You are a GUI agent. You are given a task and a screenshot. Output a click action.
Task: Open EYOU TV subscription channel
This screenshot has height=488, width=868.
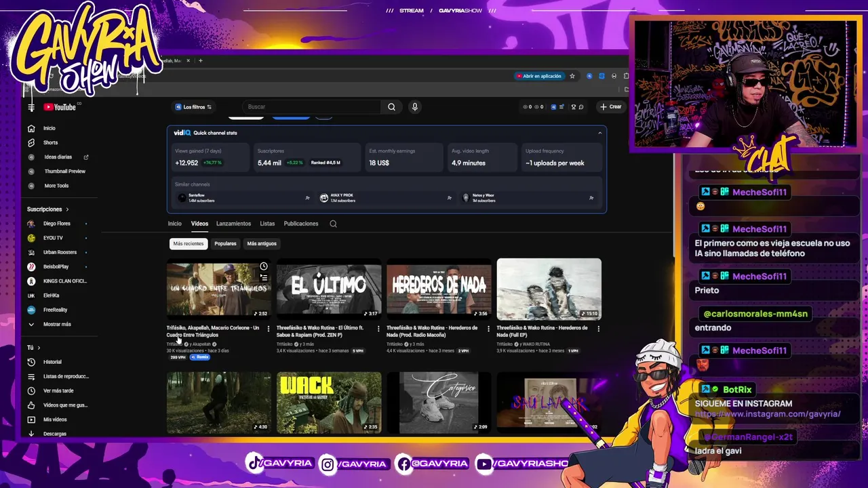click(53, 238)
